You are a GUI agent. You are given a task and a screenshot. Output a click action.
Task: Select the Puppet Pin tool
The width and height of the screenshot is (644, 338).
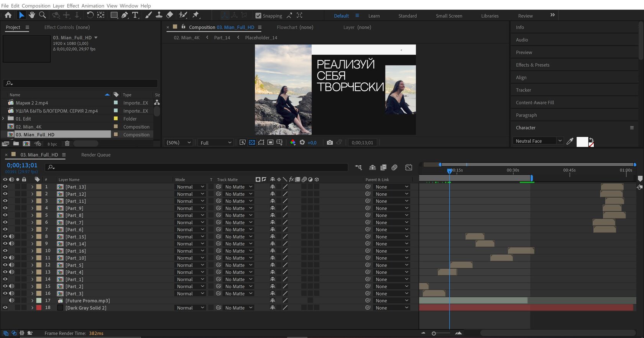pyautogui.click(x=196, y=15)
